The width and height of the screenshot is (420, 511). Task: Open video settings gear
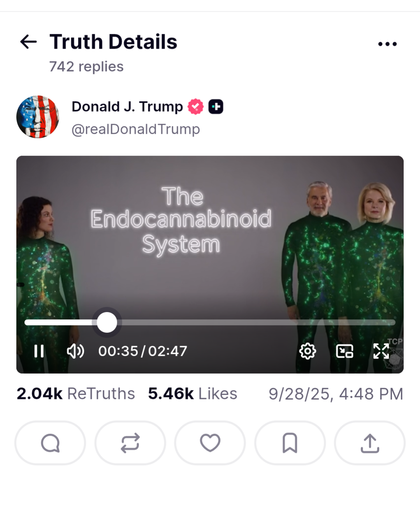click(x=308, y=351)
